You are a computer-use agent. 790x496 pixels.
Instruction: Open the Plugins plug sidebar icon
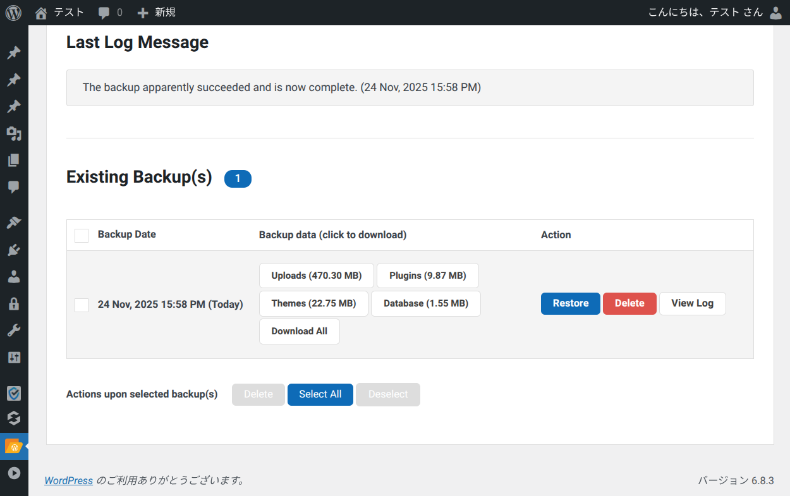click(14, 250)
